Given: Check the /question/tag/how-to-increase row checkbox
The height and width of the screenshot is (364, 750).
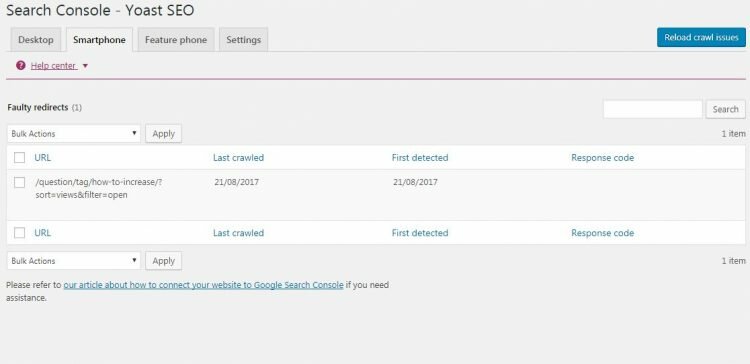Looking at the screenshot, I should (20, 182).
